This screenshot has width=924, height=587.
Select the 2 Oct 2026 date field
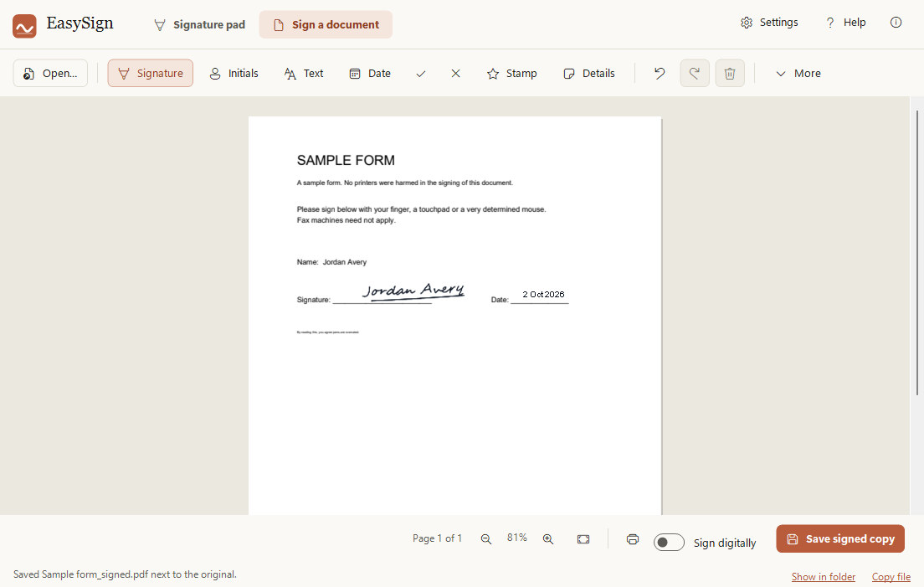[x=543, y=294]
